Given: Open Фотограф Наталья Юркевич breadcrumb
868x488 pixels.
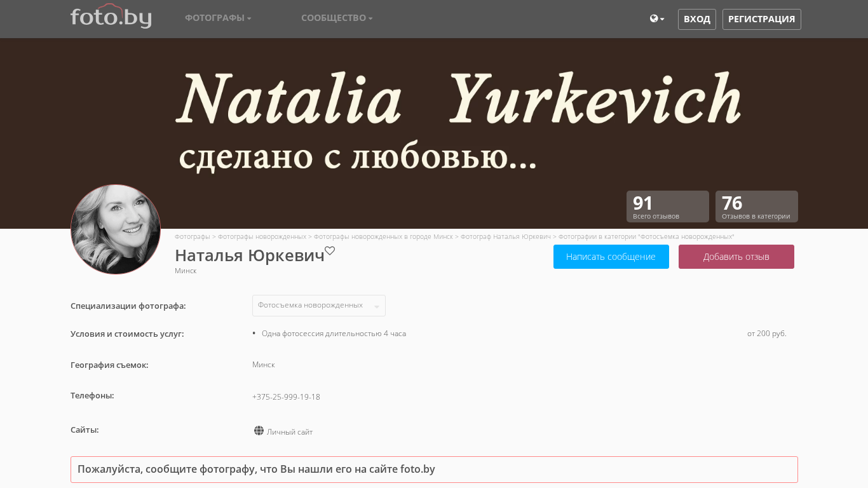Looking at the screenshot, I should point(505,236).
